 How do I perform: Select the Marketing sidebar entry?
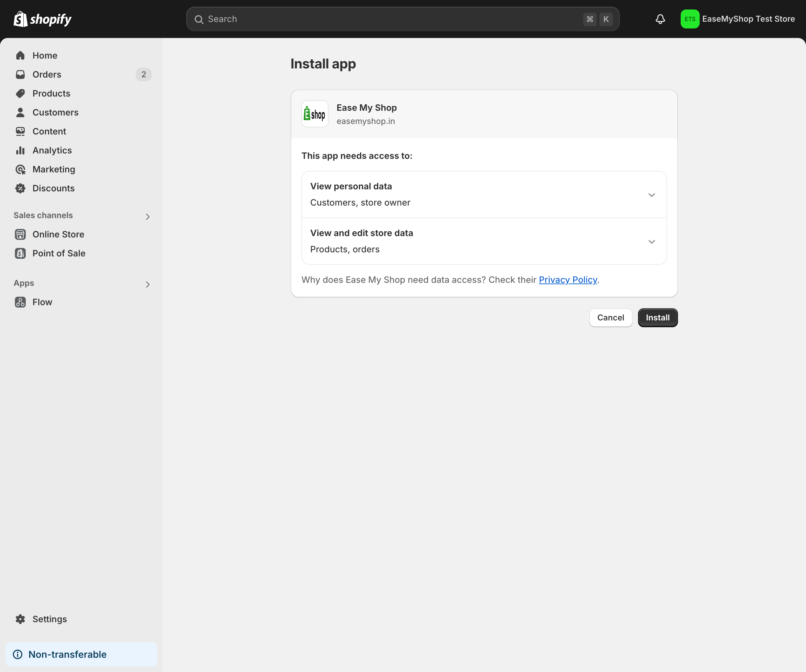pos(54,169)
